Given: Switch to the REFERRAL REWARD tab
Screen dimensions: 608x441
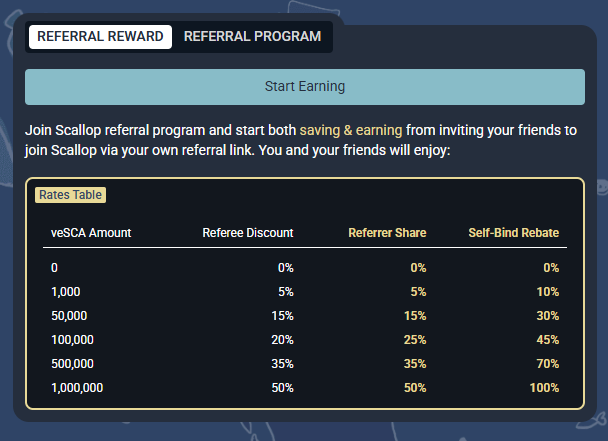Looking at the screenshot, I should pos(100,37).
